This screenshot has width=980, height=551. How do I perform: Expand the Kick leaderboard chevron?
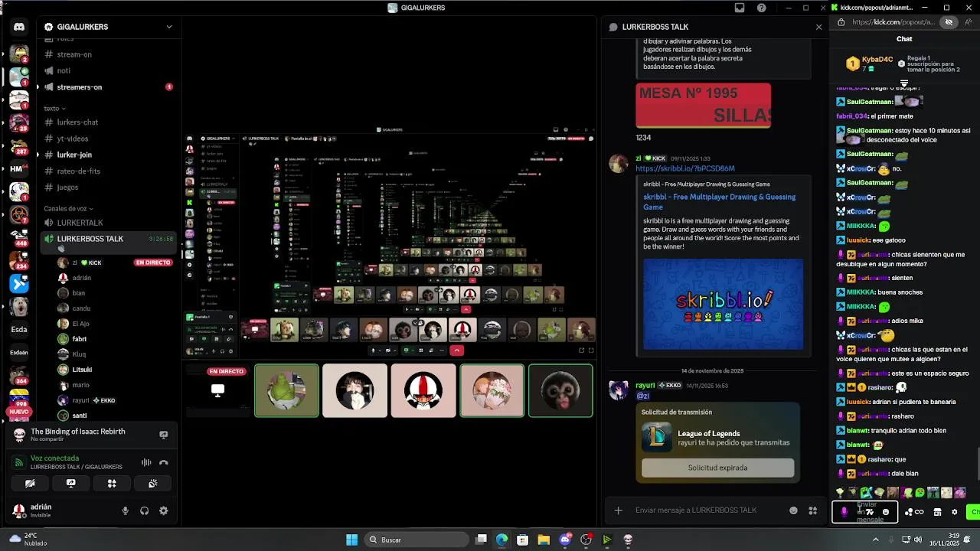[904, 83]
